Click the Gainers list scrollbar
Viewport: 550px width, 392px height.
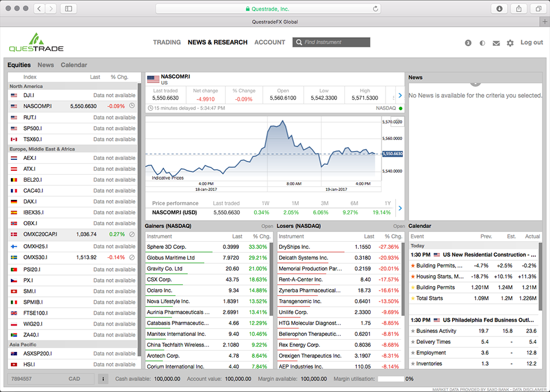[x=271, y=279]
